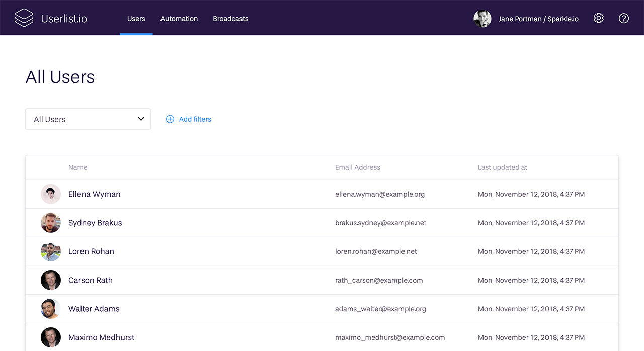The width and height of the screenshot is (644, 351).
Task: Click Sydney Brakus's profile picture
Action: [x=50, y=222]
